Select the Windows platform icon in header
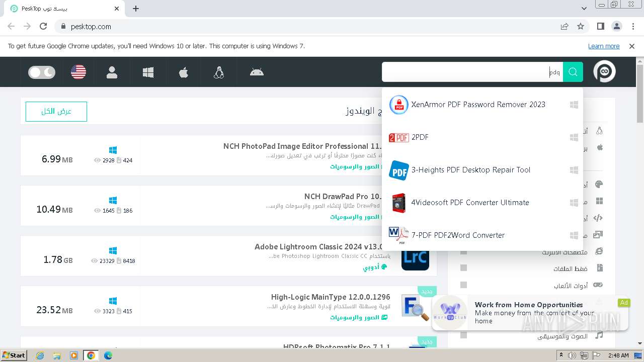The width and height of the screenshot is (644, 362). pos(148,72)
